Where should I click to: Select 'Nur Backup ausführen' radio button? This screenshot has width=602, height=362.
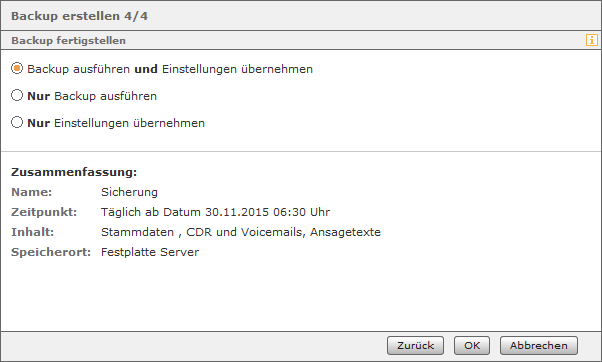point(17,95)
